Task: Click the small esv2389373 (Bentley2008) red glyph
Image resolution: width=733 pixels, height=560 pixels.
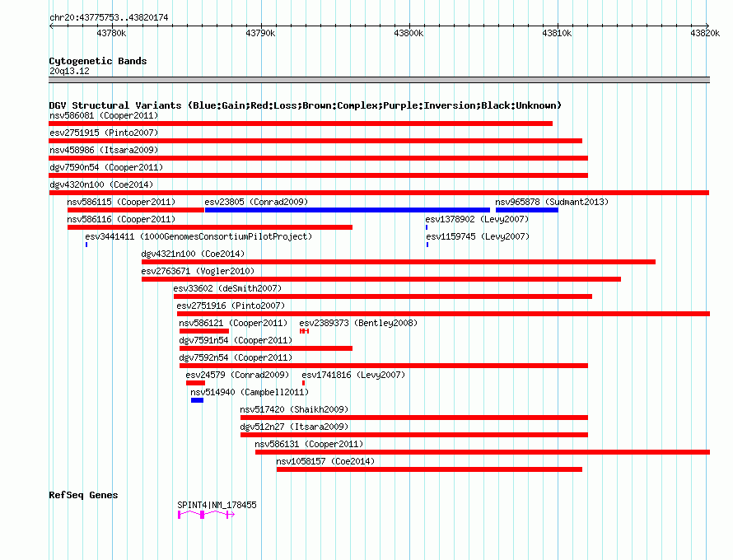Action: (x=305, y=331)
